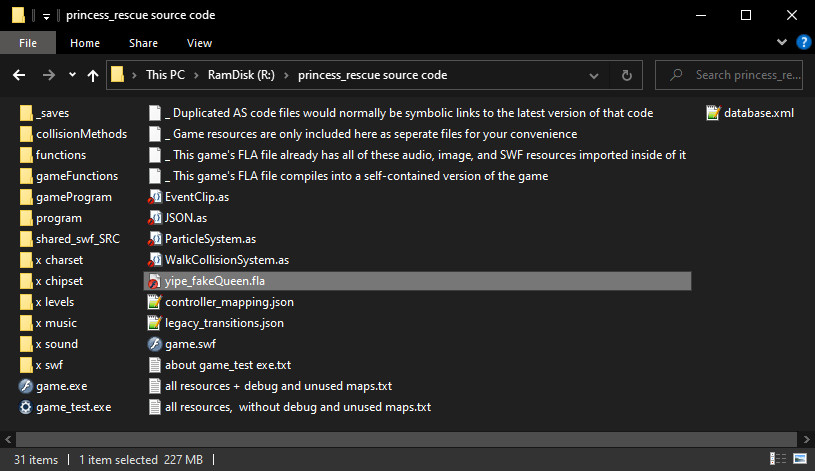Open the Help question mark icon
815x471 pixels.
802,43
